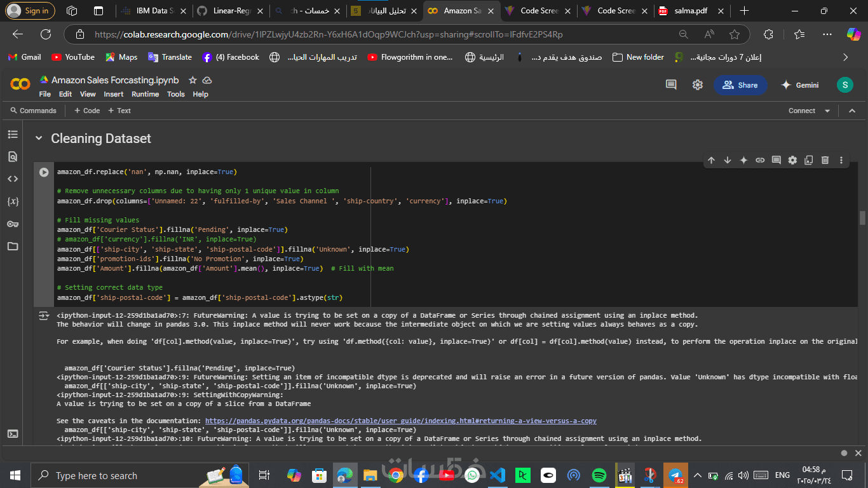Viewport: 868px width, 488px height.
Task: Open the Copilot icon in browser toolbar
Action: pyautogui.click(x=853, y=34)
